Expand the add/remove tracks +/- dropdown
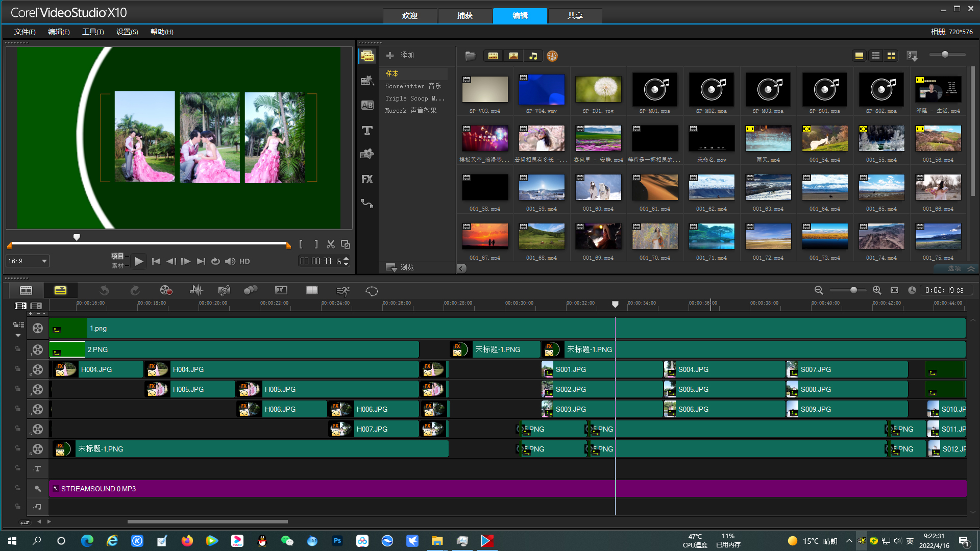Screen dimensions: 980x551 tap(37, 313)
